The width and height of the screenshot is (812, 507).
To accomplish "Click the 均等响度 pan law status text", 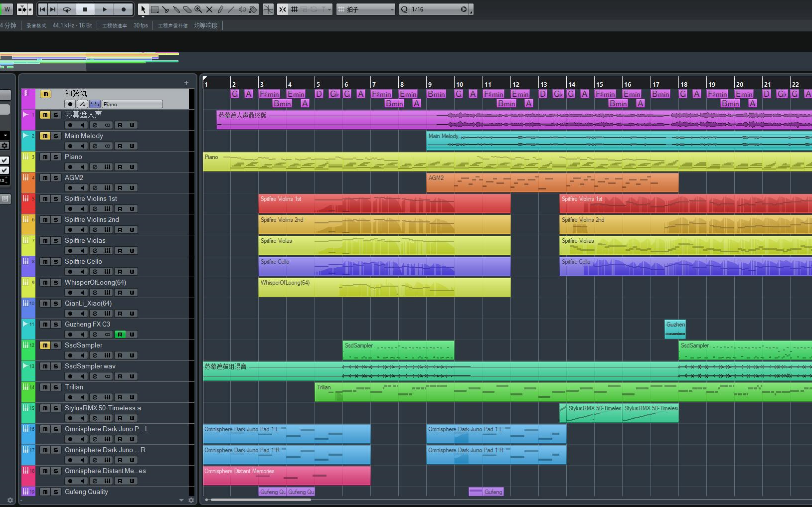I will (206, 25).
